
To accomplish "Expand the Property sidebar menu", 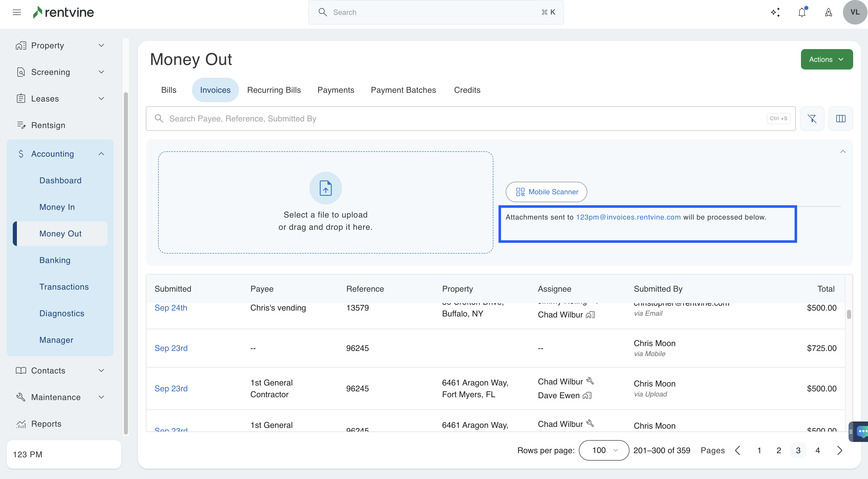I will 101,45.
